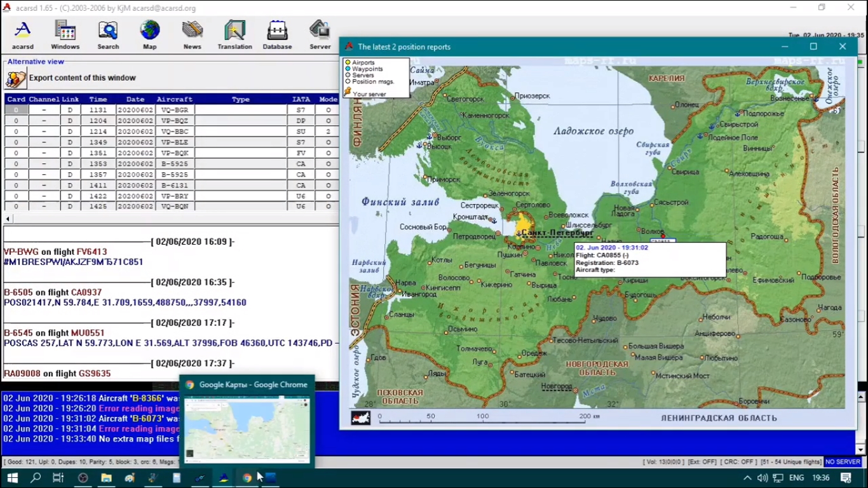Open the Server toolbar icon

(x=320, y=35)
